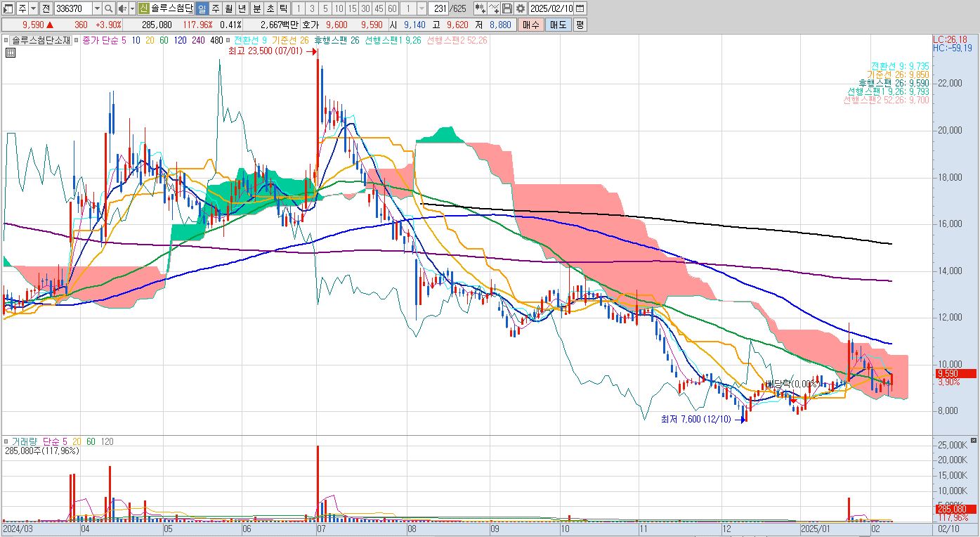Click the speaker sound icon

(123, 8)
